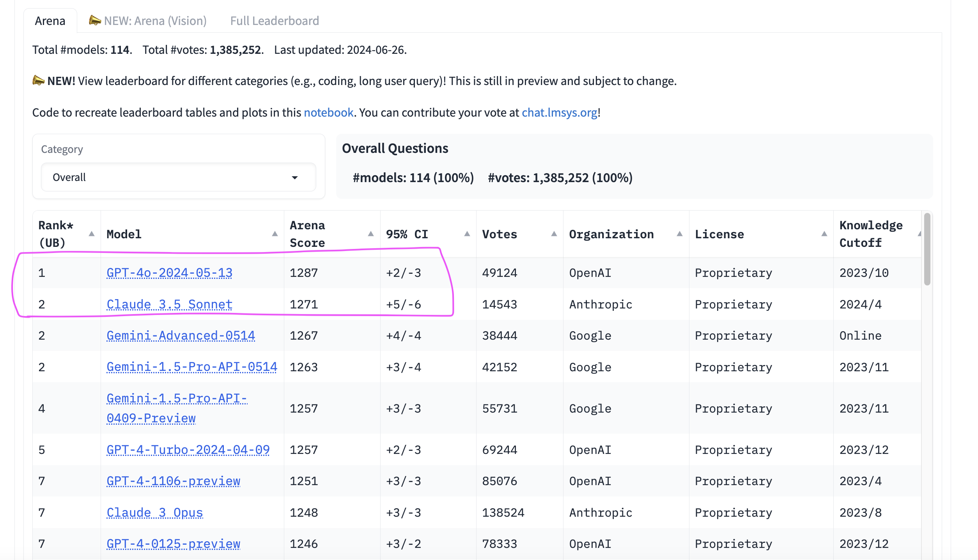The width and height of the screenshot is (978, 560).
Task: Click the Votes cell 14543
Action: [520, 305]
